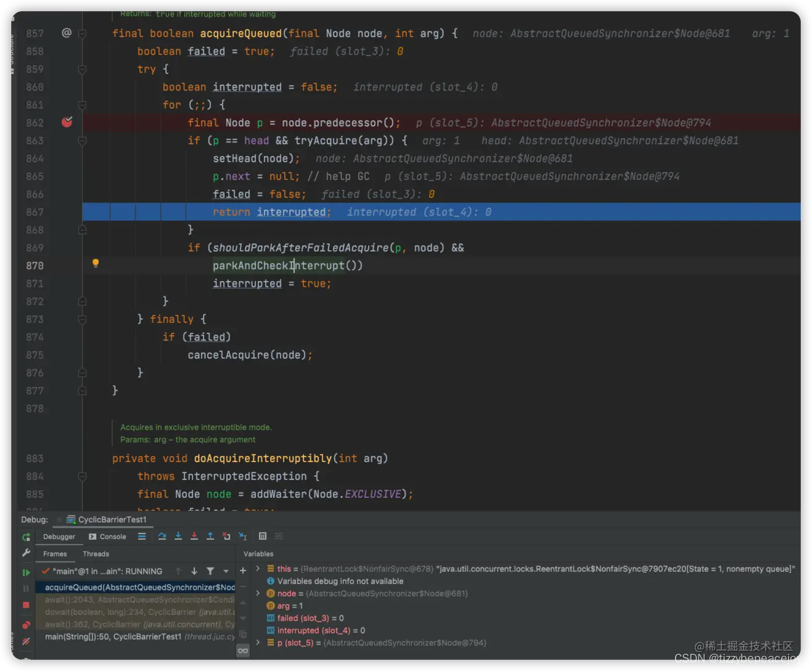Image resolution: width=812 pixels, height=671 pixels.
Task: Select the Threads tab
Action: [96, 554]
